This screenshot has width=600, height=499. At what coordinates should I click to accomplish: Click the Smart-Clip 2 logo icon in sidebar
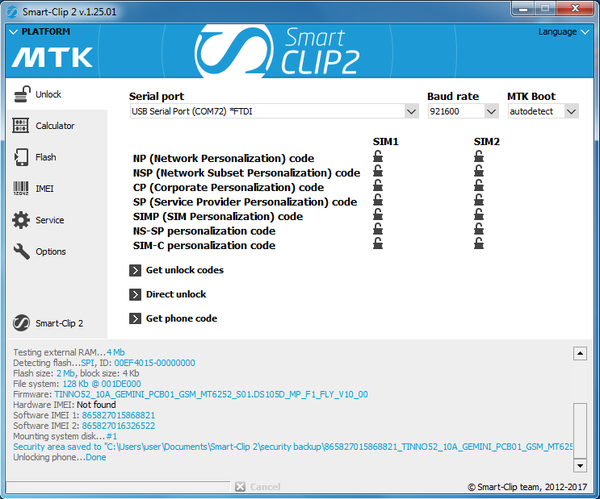coord(20,323)
